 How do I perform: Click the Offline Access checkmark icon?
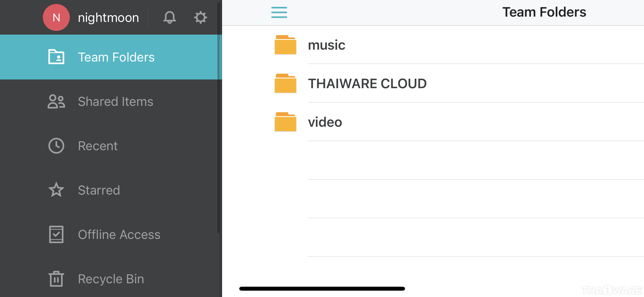point(56,234)
